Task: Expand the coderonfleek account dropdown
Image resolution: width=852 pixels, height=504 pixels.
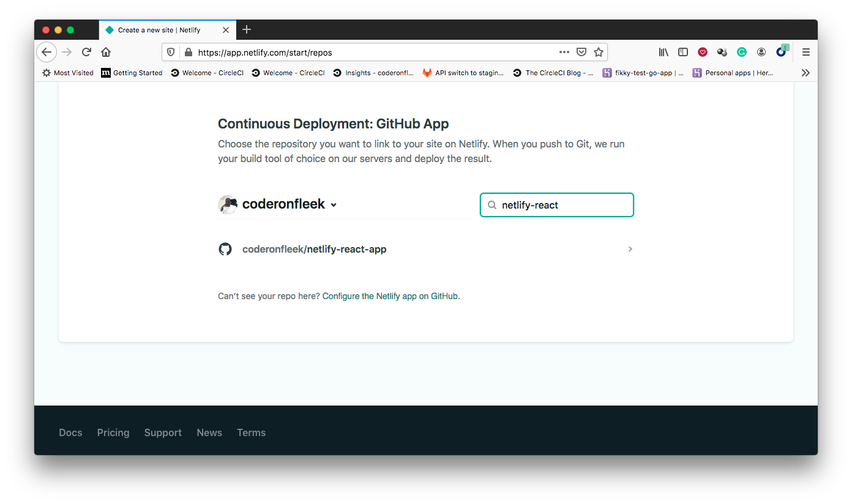Action: (334, 205)
